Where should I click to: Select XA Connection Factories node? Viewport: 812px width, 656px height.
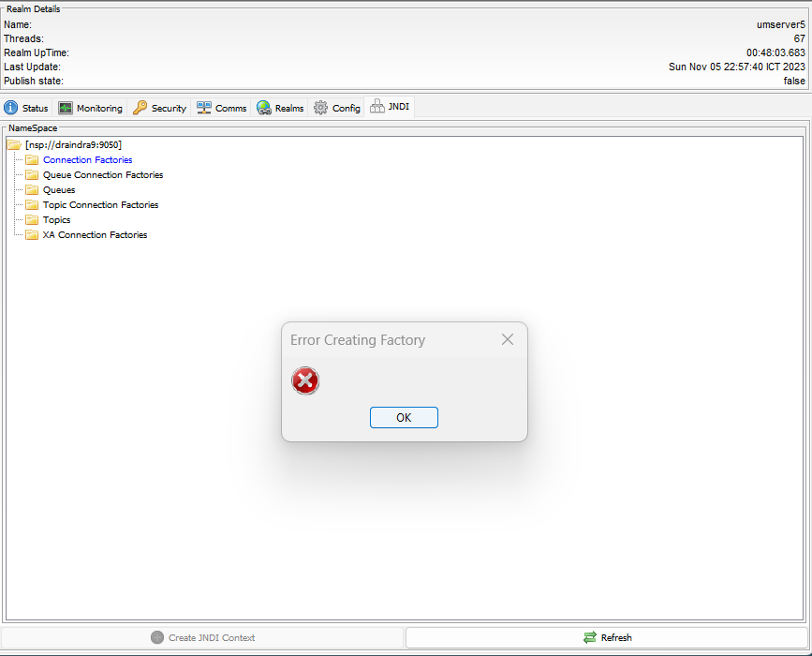95,234
